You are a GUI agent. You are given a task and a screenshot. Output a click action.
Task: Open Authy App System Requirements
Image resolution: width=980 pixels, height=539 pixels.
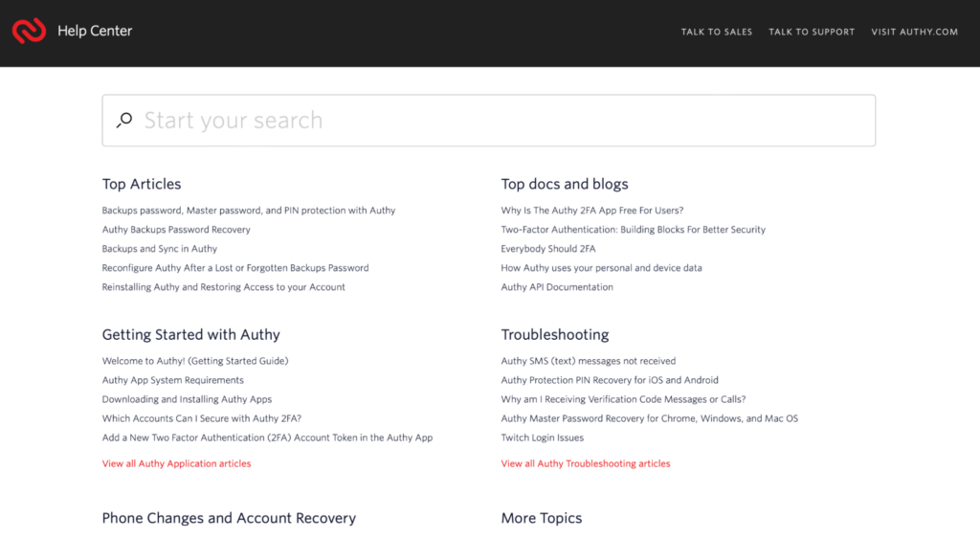coord(172,380)
